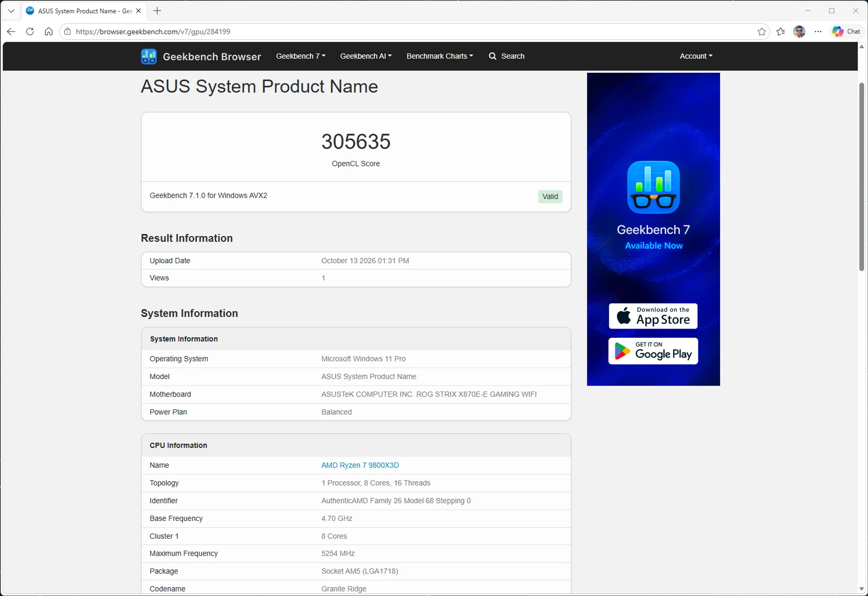Image resolution: width=868 pixels, height=596 pixels.
Task: Click the page vertical scrollbar thumb
Action: click(862, 176)
